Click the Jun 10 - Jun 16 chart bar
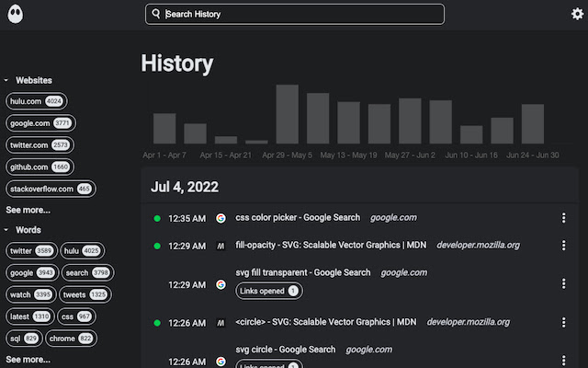The height and width of the screenshot is (368, 588). pos(471,134)
